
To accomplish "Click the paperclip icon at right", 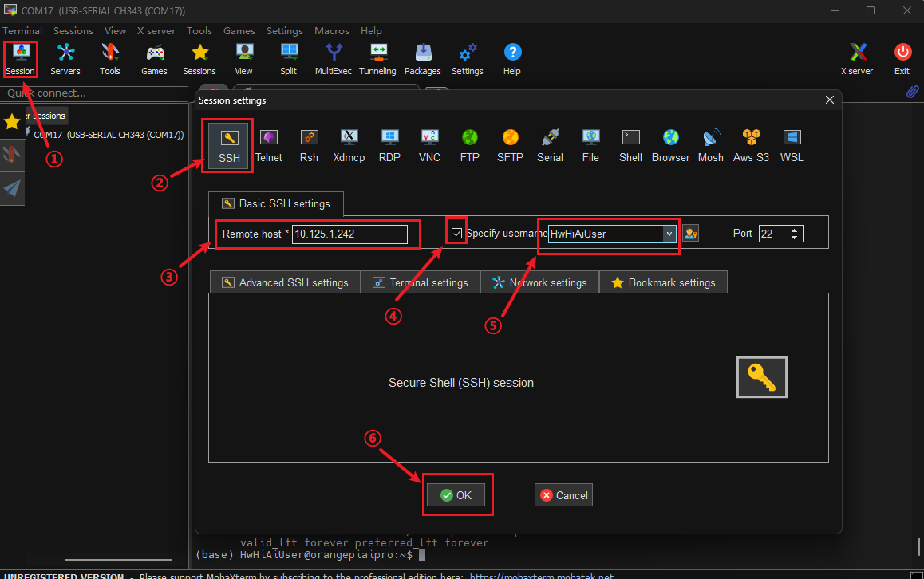I will click(912, 93).
